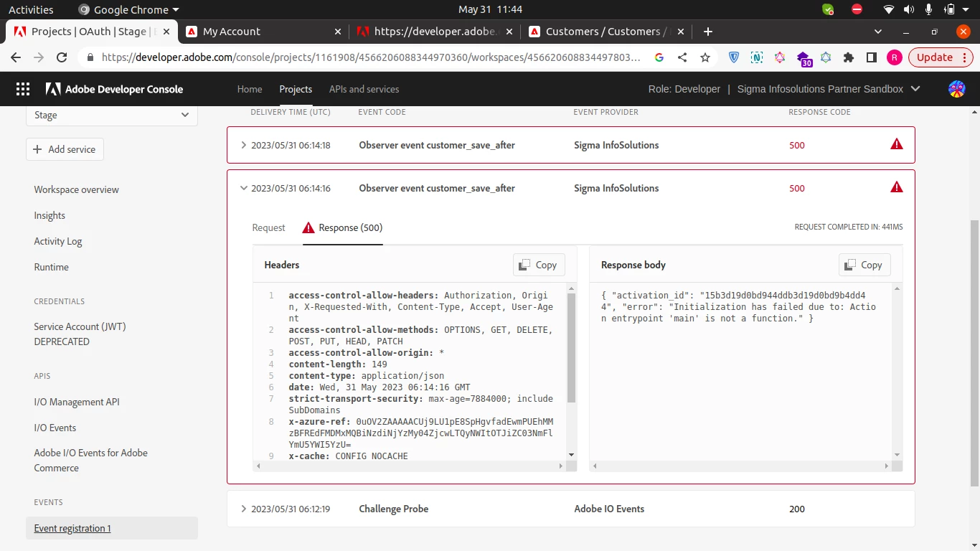Click the warning icon on the 06:14:16 event

coord(897,187)
